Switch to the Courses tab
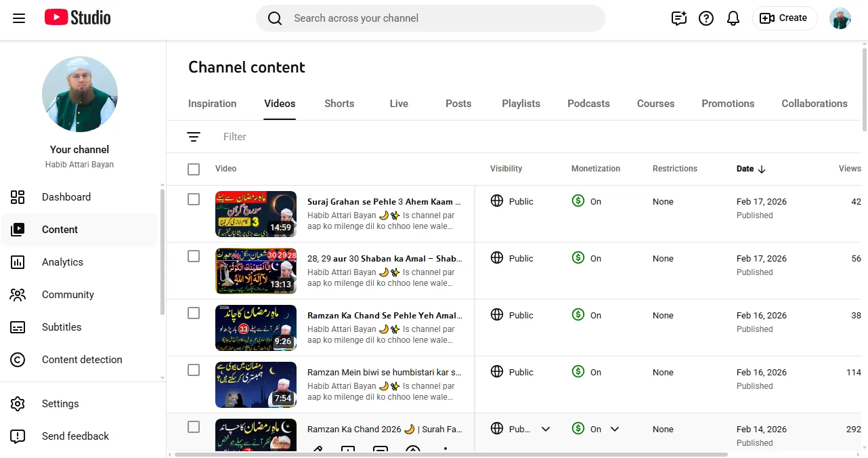The image size is (868, 458). [656, 104]
